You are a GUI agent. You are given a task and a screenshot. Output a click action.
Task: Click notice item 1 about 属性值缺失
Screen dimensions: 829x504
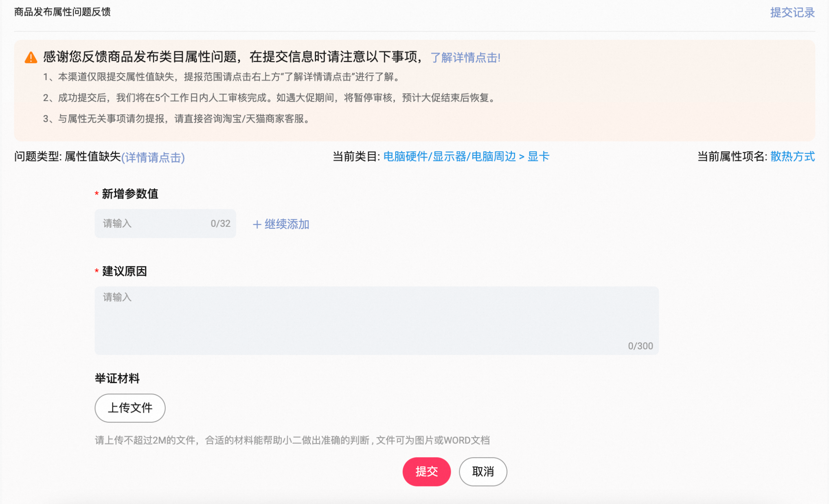(222, 77)
